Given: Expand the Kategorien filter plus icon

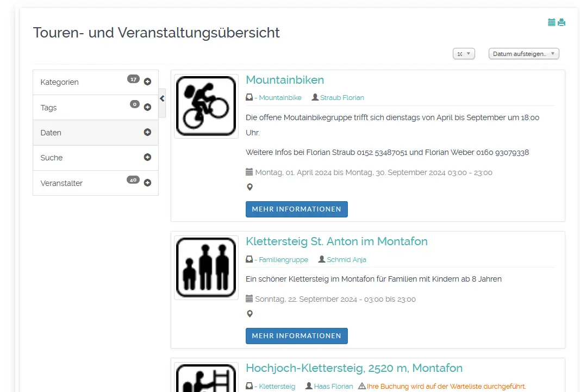Looking at the screenshot, I should [147, 82].
